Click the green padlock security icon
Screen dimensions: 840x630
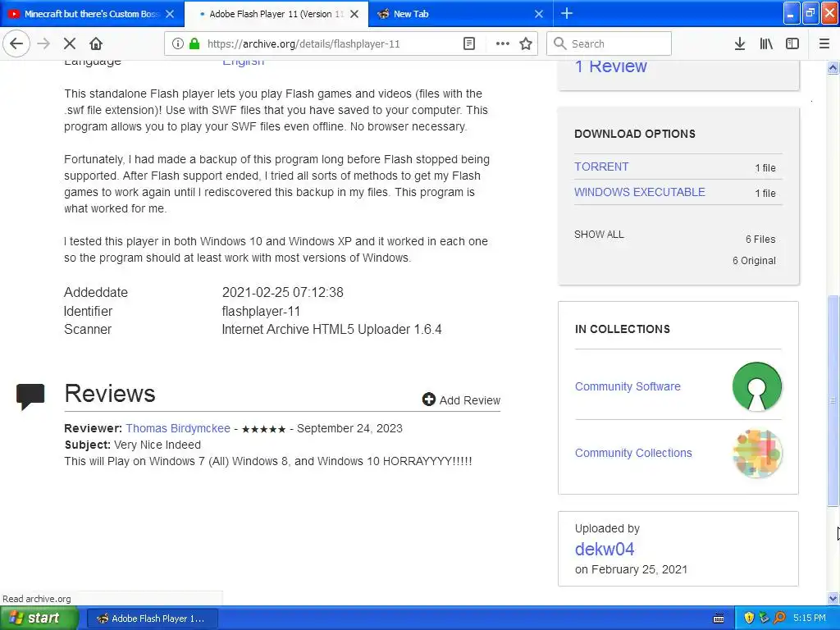click(x=194, y=44)
